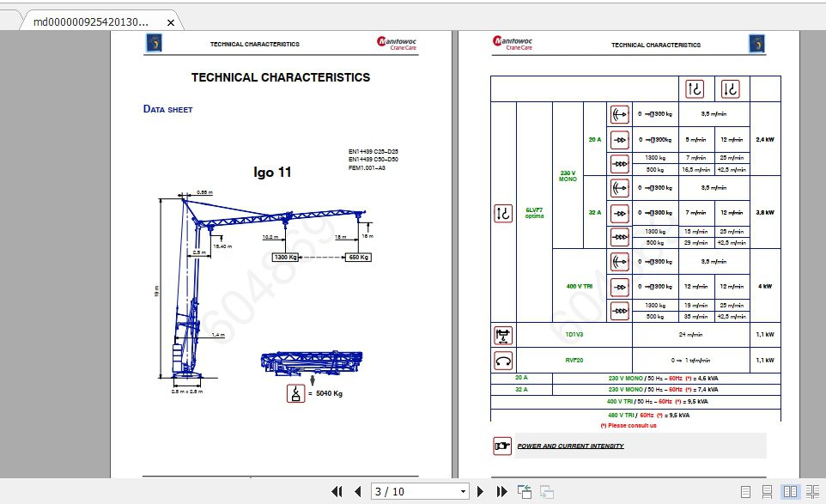Click the red Please consult us text
The image size is (826, 504).
click(x=629, y=425)
